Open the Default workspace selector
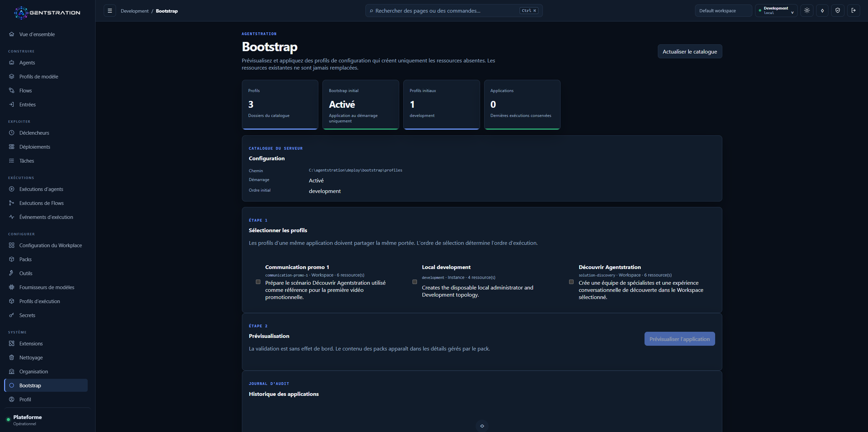The width and height of the screenshot is (868, 432). (x=723, y=11)
